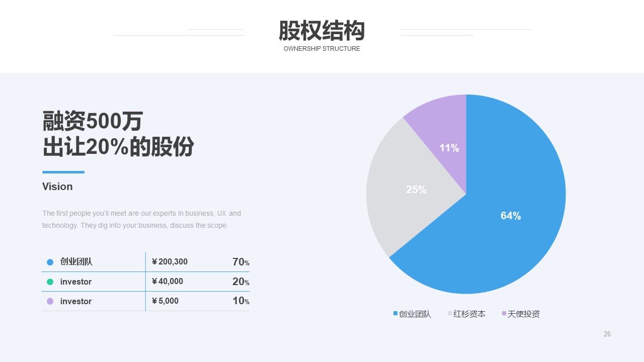The height and width of the screenshot is (362, 644).
Task: Click the 70% value in table
Action: 240,262
